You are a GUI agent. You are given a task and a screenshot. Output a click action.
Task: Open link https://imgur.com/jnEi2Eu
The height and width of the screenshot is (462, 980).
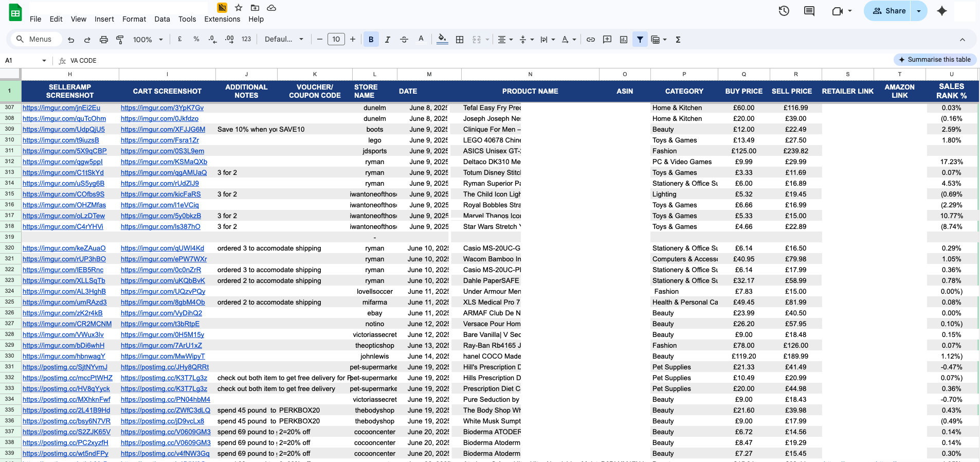pos(62,108)
